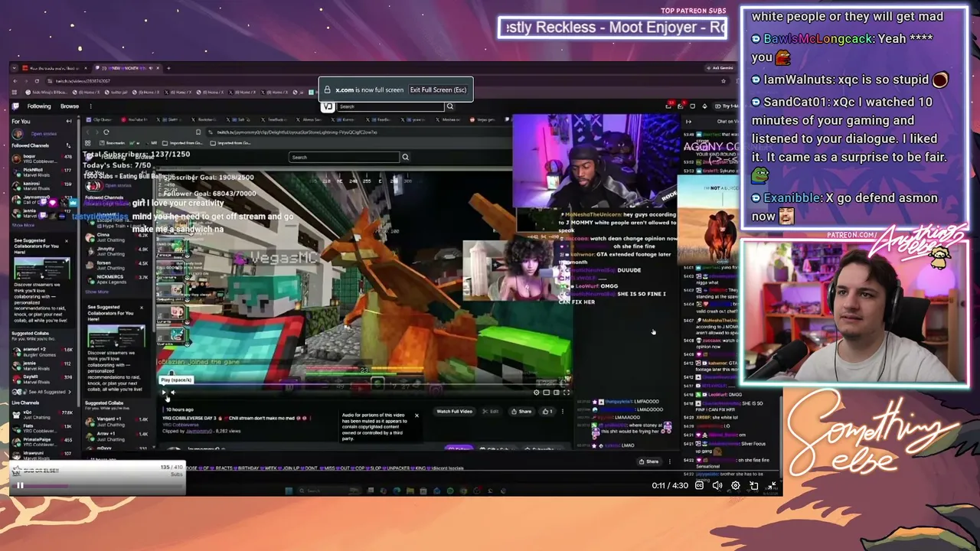Play the Twitch clip with the play button
The width and height of the screenshot is (980, 551).
pyautogui.click(x=164, y=393)
